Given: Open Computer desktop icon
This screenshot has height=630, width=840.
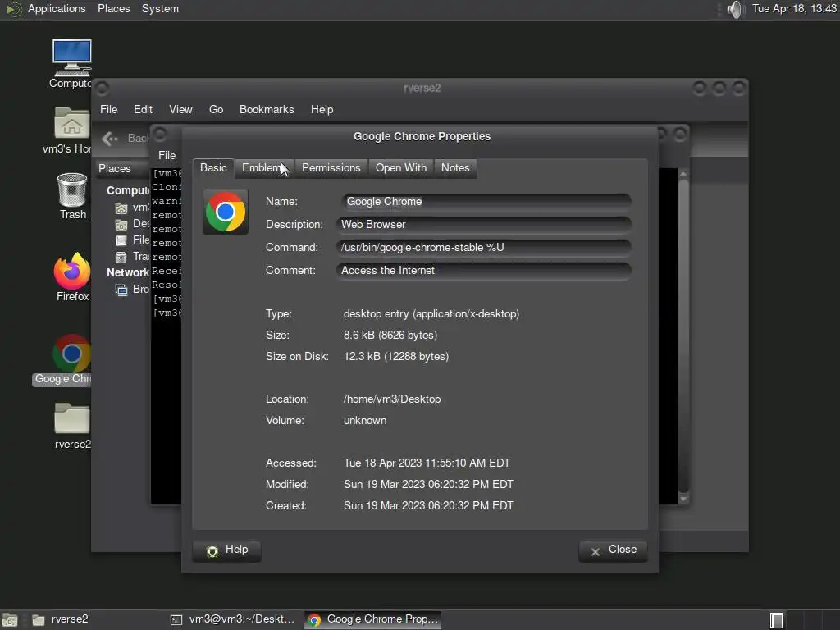Looking at the screenshot, I should (x=72, y=58).
